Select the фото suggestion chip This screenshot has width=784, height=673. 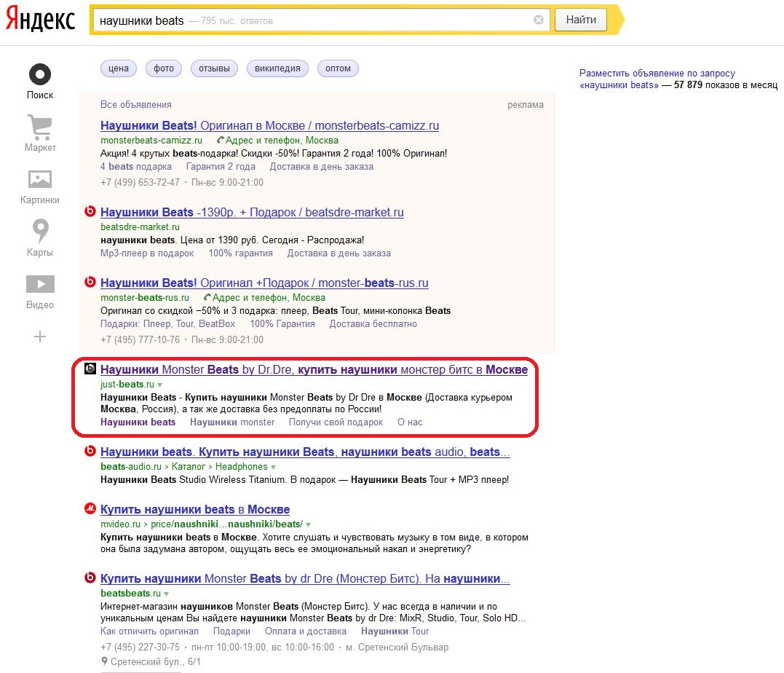pyautogui.click(x=164, y=68)
